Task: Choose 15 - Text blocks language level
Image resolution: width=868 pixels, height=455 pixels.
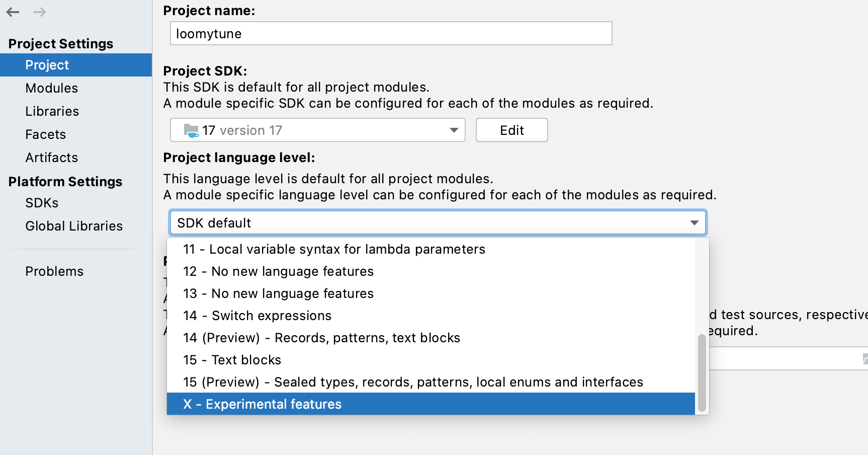Action: [232, 359]
